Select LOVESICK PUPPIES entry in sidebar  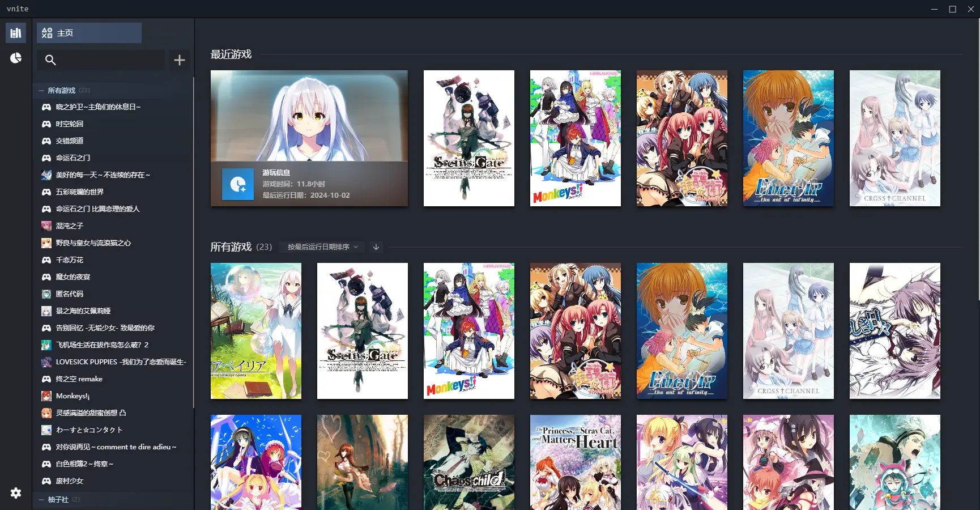113,362
